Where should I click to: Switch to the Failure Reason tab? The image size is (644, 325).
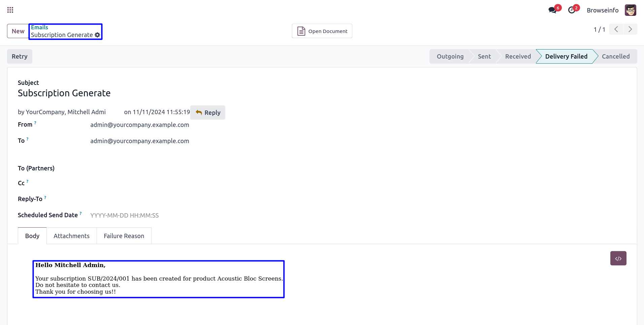pos(124,236)
